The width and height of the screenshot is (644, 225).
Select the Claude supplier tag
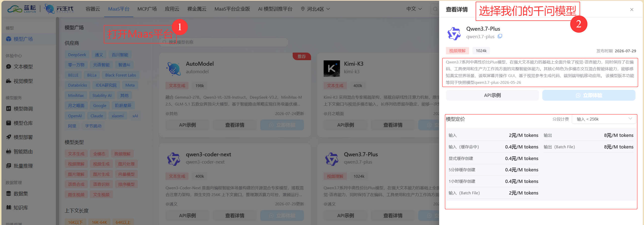pyautogui.click(x=97, y=116)
